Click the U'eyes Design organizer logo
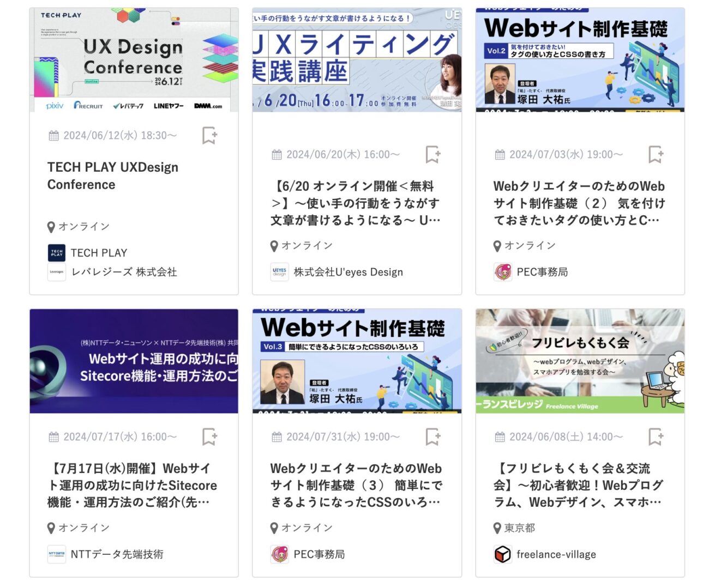The image size is (709, 588). [x=279, y=272]
